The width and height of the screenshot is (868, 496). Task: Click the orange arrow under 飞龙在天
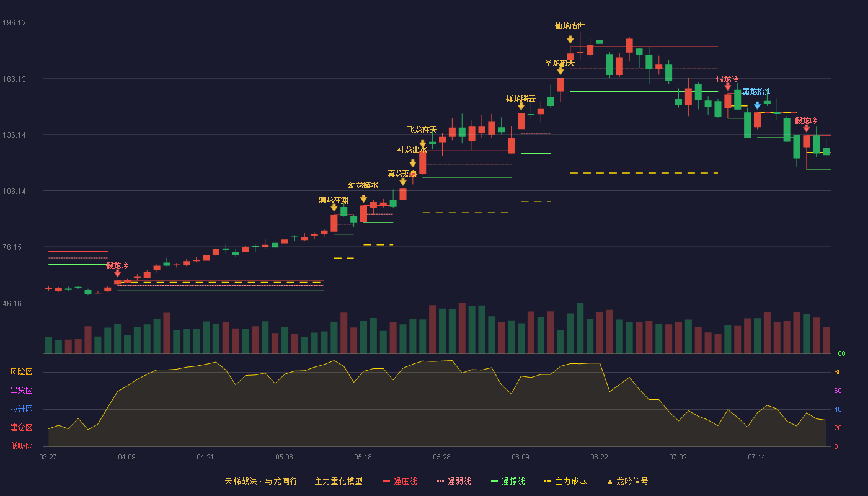422,144
